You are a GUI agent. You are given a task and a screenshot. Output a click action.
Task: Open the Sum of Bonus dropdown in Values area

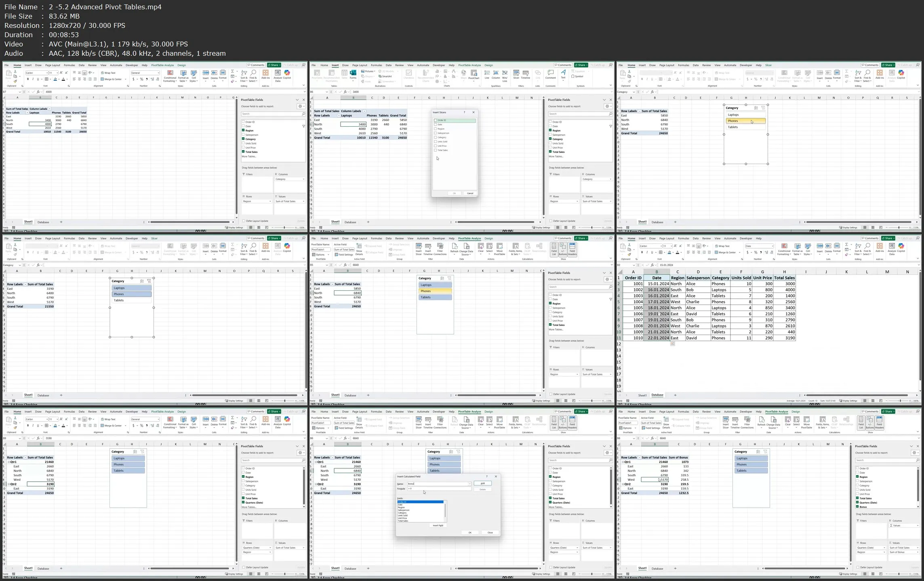click(x=917, y=552)
